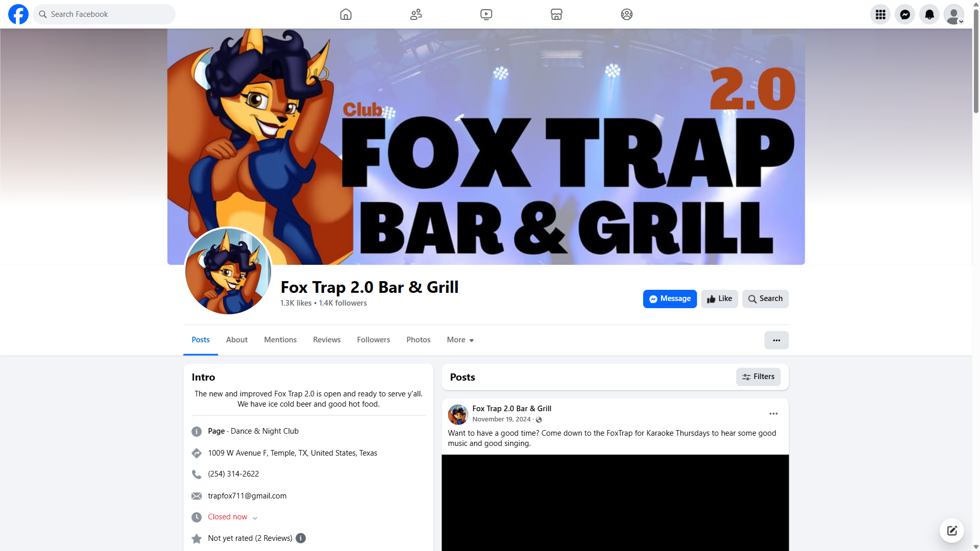This screenshot has height=551, width=980.
Task: Open account profile dropdown menu
Action: [x=953, y=14]
